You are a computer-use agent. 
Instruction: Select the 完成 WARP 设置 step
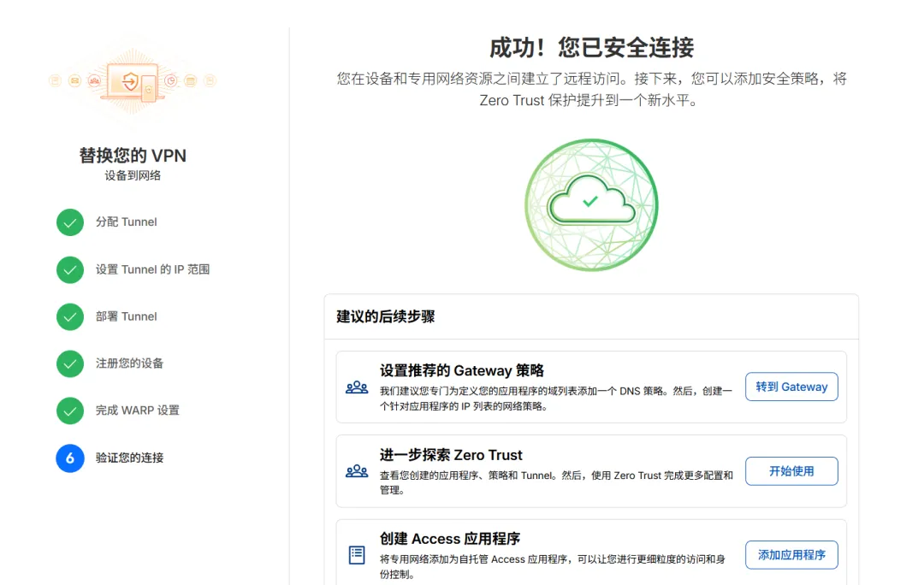click(137, 411)
